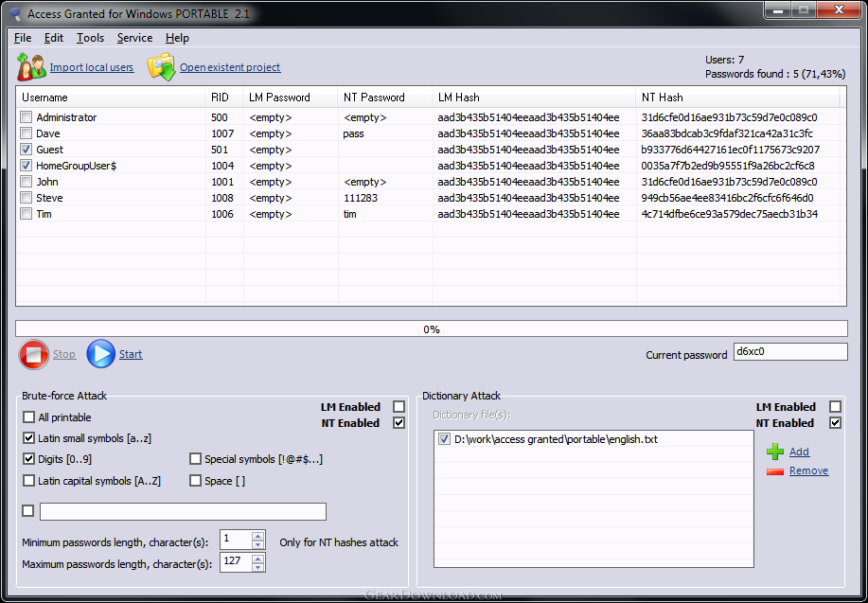The image size is (868, 603).
Task: Click the Current password field
Action: [790, 351]
